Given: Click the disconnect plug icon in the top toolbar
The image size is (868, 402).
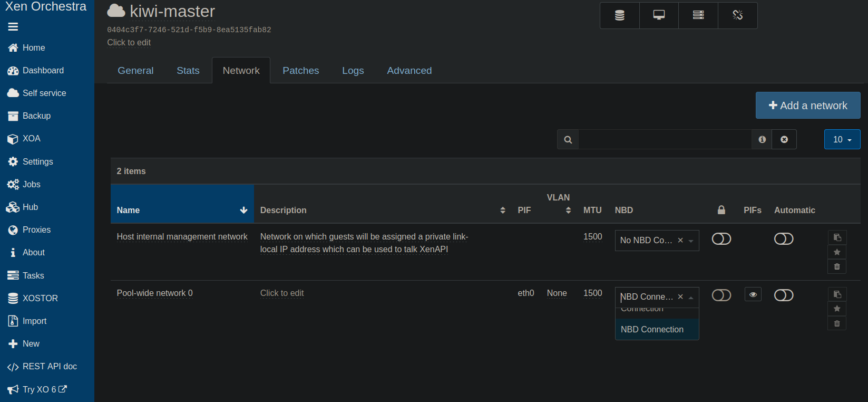Looking at the screenshot, I should 738,15.
